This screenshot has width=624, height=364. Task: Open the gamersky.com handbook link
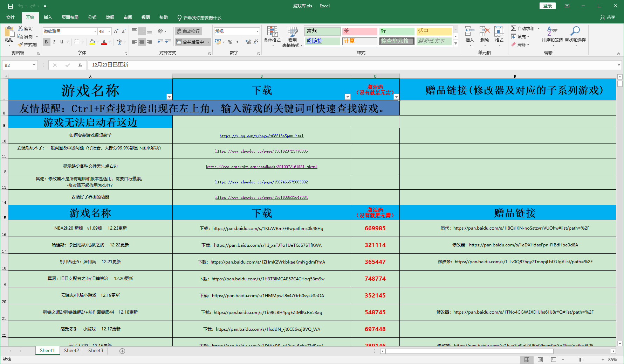(x=261, y=167)
